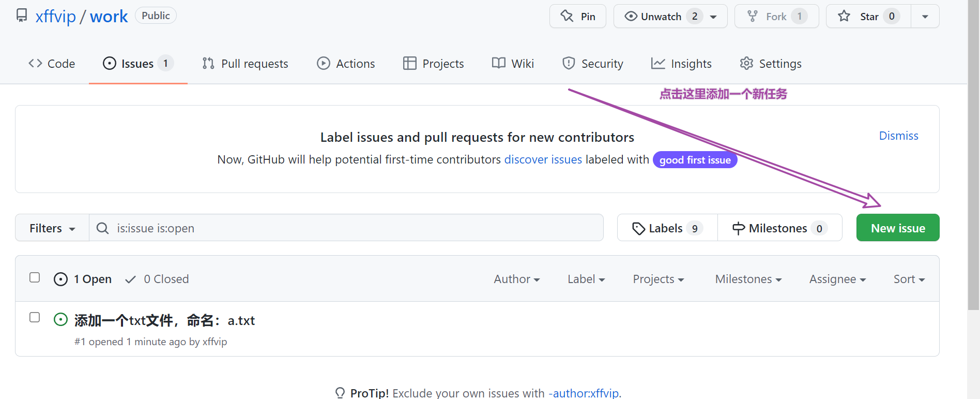Open the Wiki tab

pyautogui.click(x=513, y=64)
